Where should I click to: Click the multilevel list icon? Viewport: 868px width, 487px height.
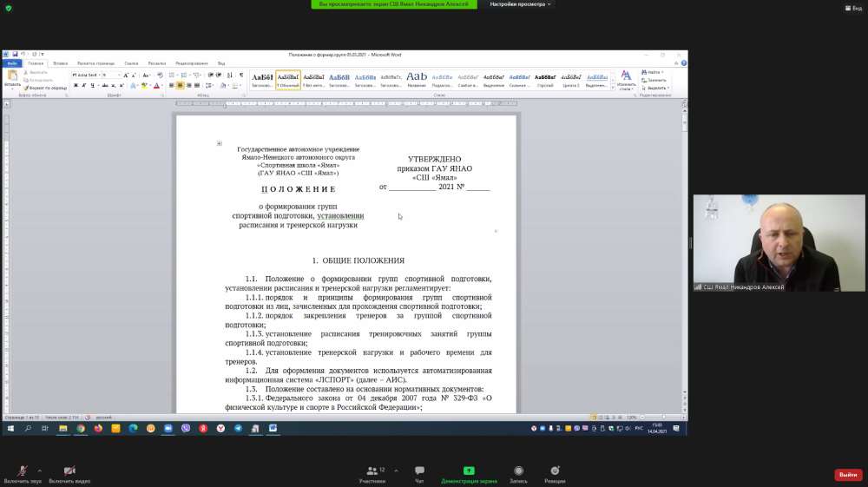197,76
